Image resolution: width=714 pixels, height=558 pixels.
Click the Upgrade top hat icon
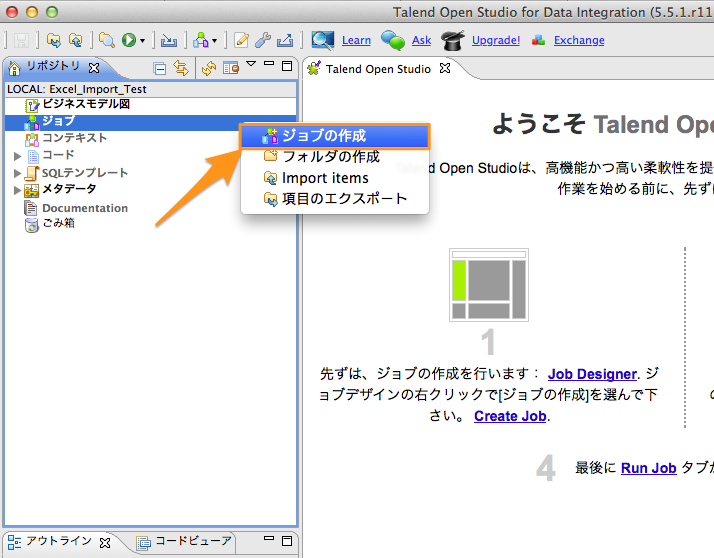(x=453, y=40)
